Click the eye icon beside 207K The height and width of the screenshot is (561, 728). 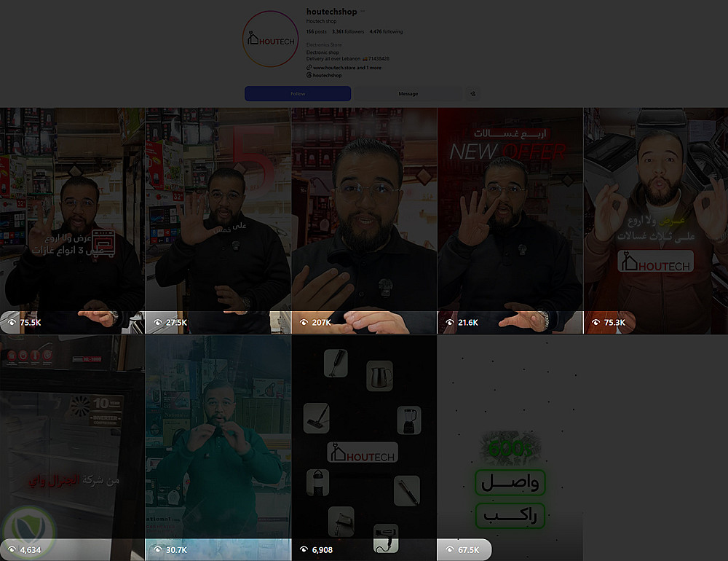coord(304,322)
